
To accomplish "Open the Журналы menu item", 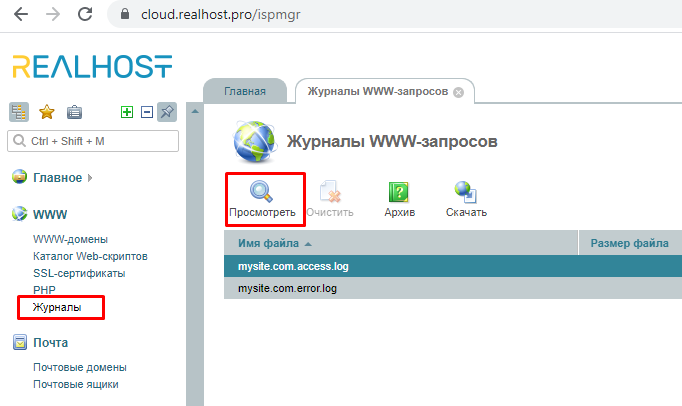I will [57, 307].
